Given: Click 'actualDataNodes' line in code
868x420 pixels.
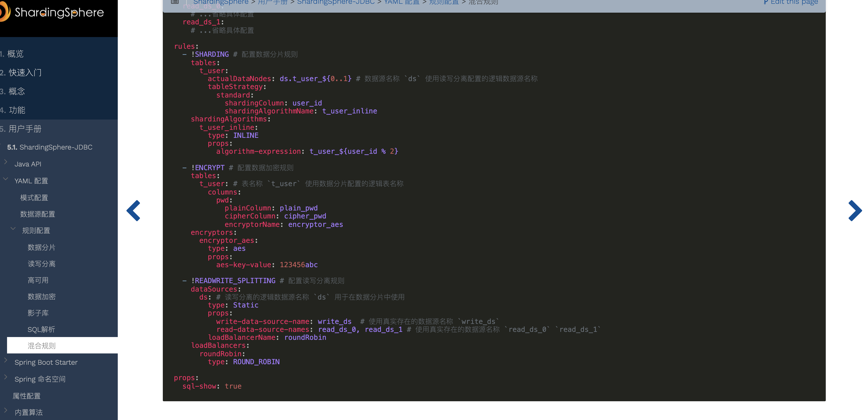Looking at the screenshot, I should (x=373, y=79).
